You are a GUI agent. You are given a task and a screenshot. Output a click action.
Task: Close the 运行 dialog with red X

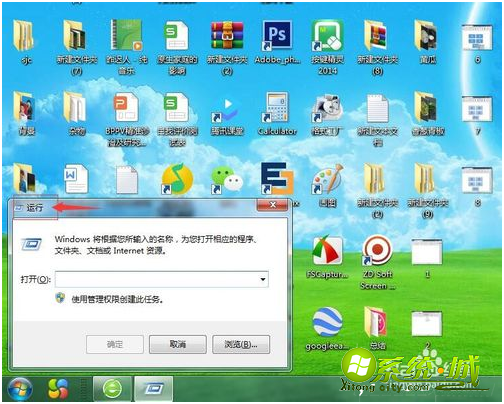point(272,204)
